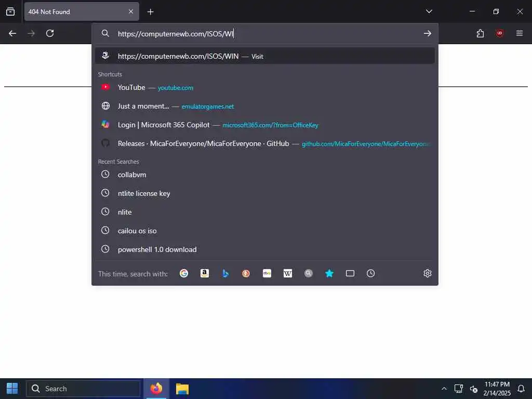The image size is (532, 399).
Task: Select recent search nlite
Action: coord(264,212)
